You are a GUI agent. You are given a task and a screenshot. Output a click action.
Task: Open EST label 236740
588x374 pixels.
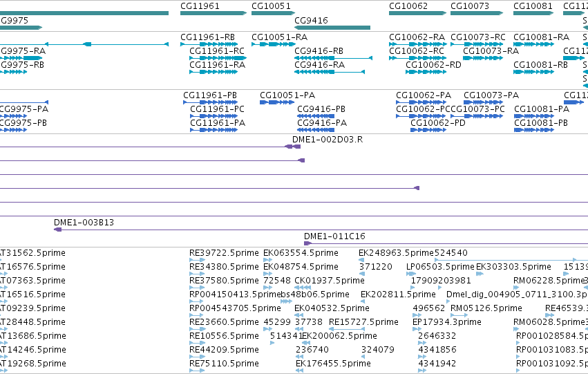pyautogui.click(x=312, y=350)
